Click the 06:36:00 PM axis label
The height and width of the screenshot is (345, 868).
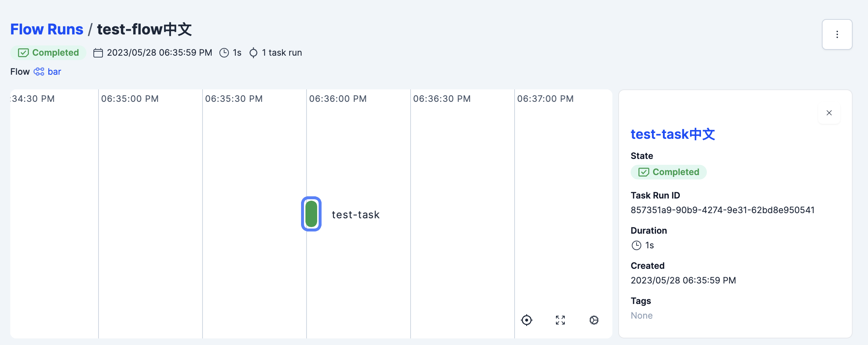click(x=337, y=98)
